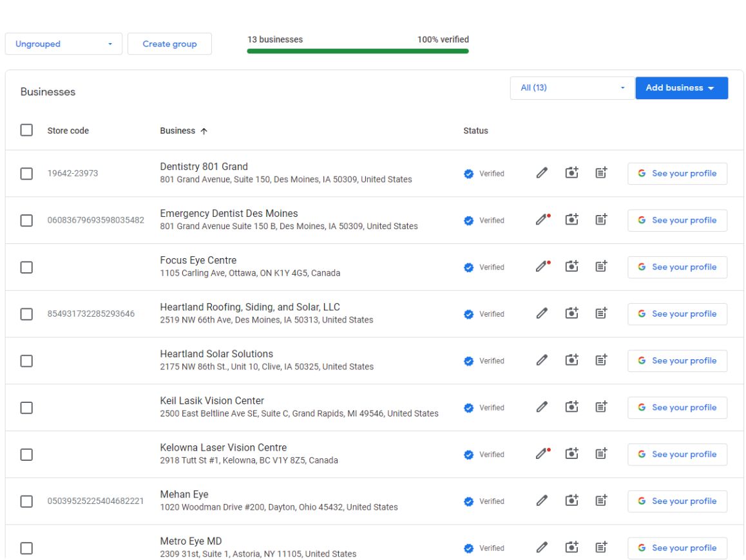
Task: Click store code 19642-23973
Action: point(73,173)
